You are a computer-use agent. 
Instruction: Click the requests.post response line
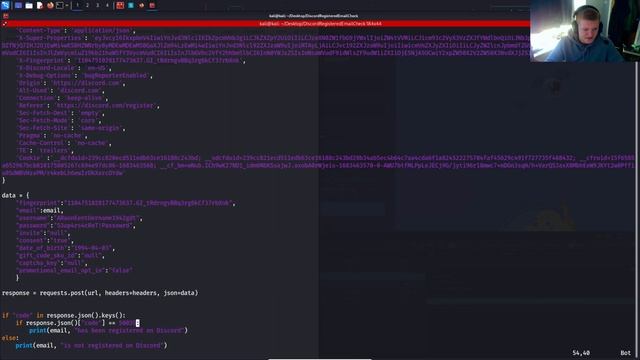(x=100, y=293)
